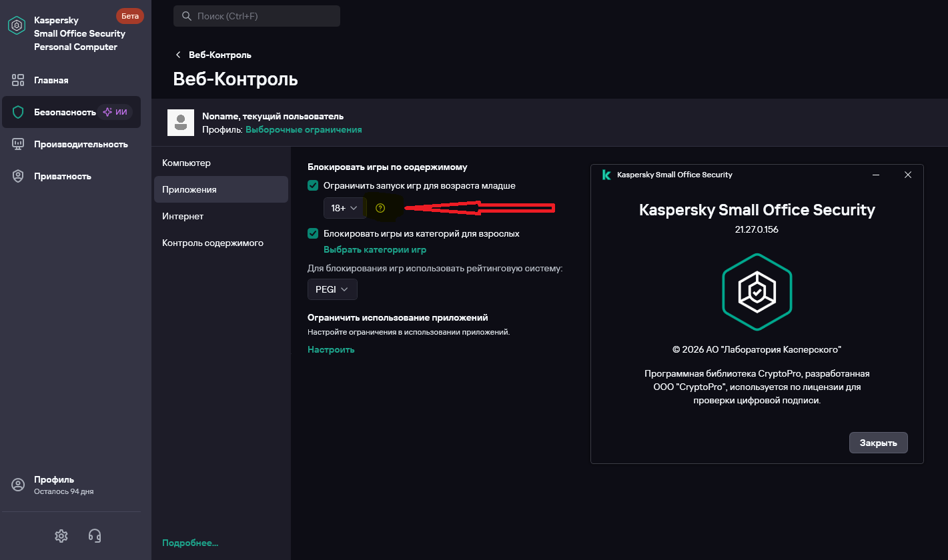Uncheck Ограничить запуск игр для возраста младше
Screen dimensions: 948x560
[x=313, y=185]
